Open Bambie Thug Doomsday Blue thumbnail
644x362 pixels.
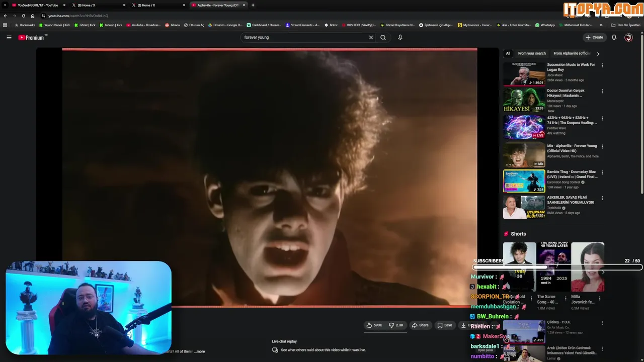coord(524,181)
